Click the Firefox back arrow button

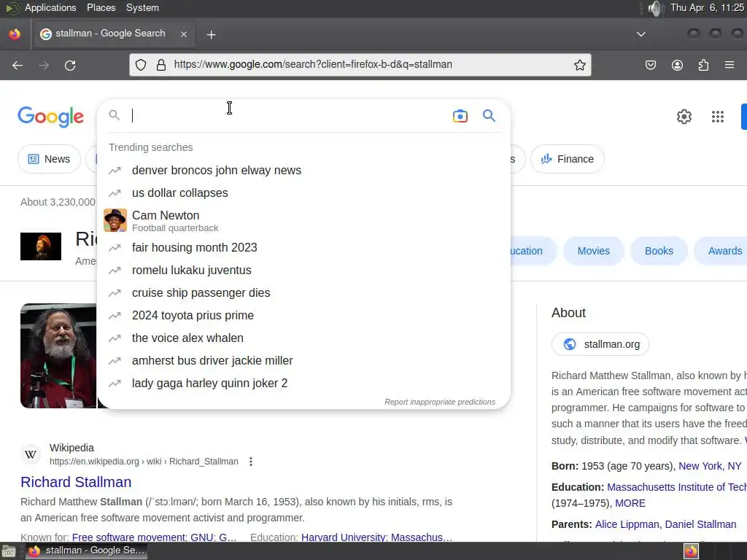point(18,65)
